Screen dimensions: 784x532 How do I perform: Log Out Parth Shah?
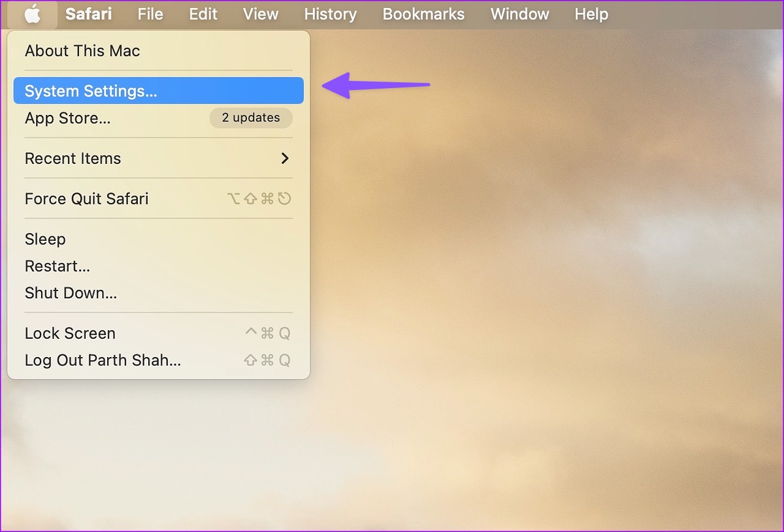tap(103, 360)
